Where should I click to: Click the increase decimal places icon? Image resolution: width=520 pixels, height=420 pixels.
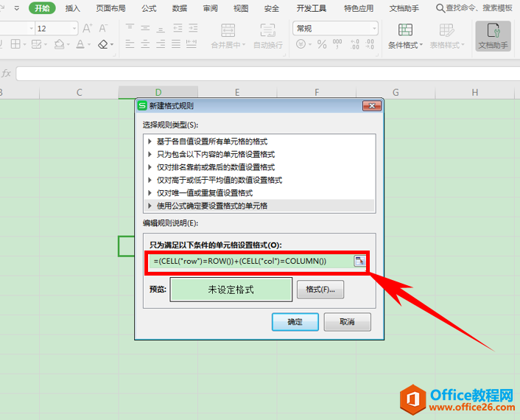click(355, 43)
